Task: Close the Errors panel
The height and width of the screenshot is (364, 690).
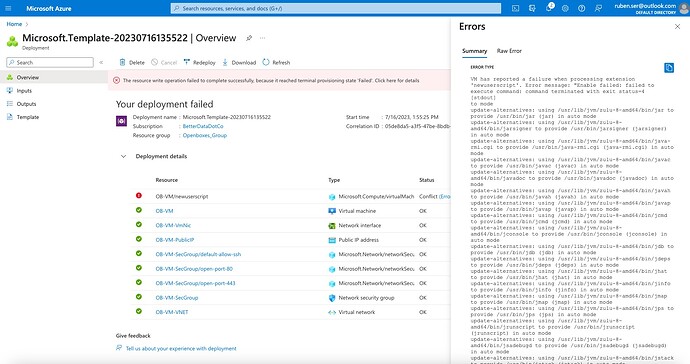Action: [x=677, y=27]
